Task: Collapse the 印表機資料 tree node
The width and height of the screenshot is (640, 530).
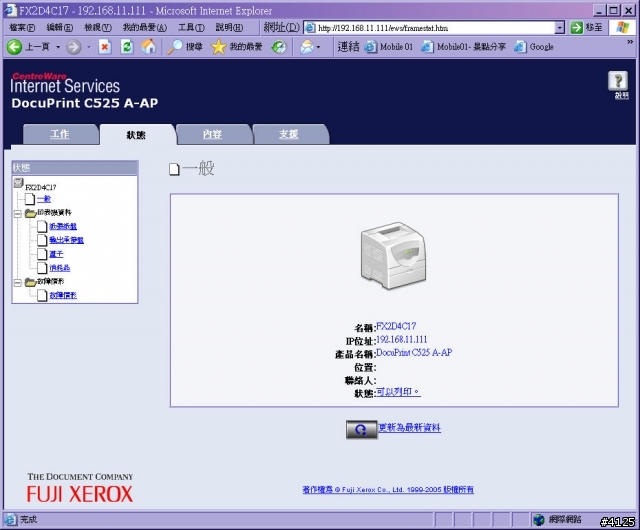Action: (18, 214)
